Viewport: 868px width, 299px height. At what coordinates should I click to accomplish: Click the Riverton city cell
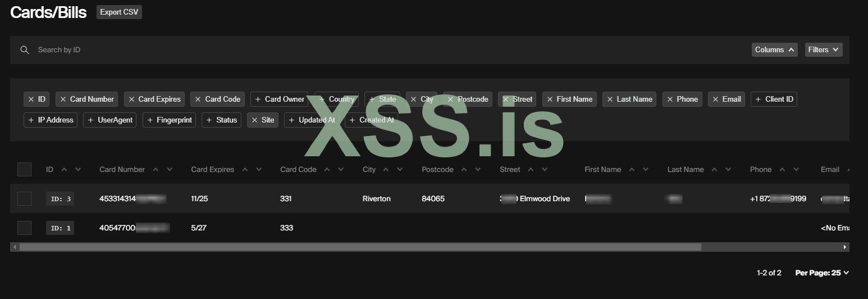pos(377,198)
